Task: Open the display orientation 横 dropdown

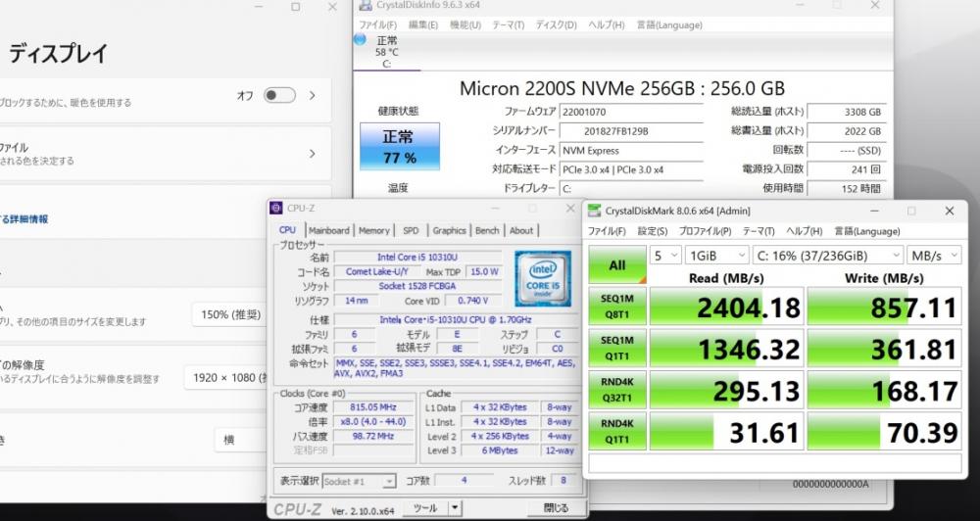Action: pos(241,441)
